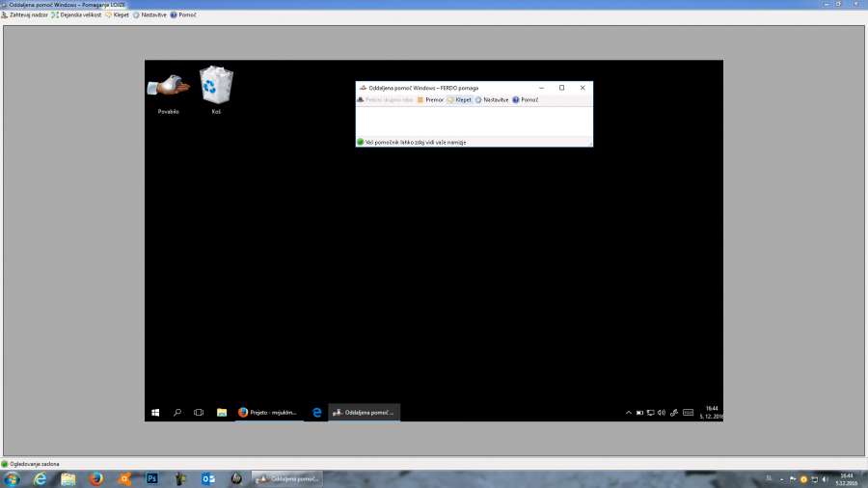The image size is (868, 488).
Task: Open Task View on remote taskbar
Action: 199,412
